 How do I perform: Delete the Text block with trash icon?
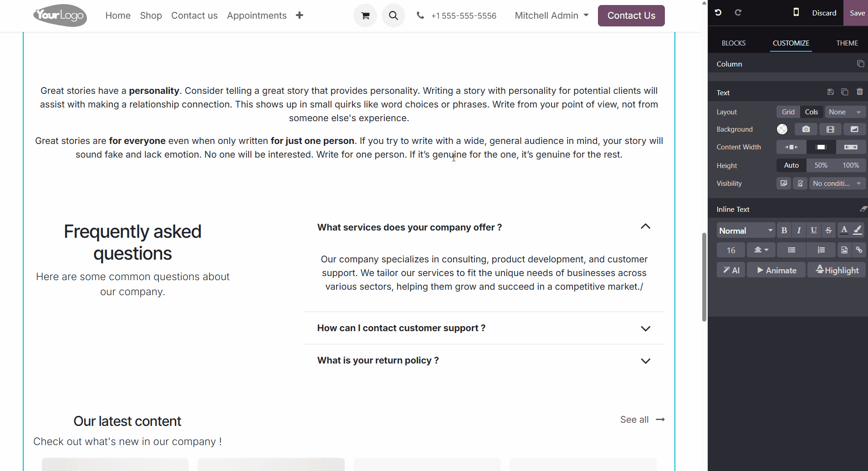[859, 92]
